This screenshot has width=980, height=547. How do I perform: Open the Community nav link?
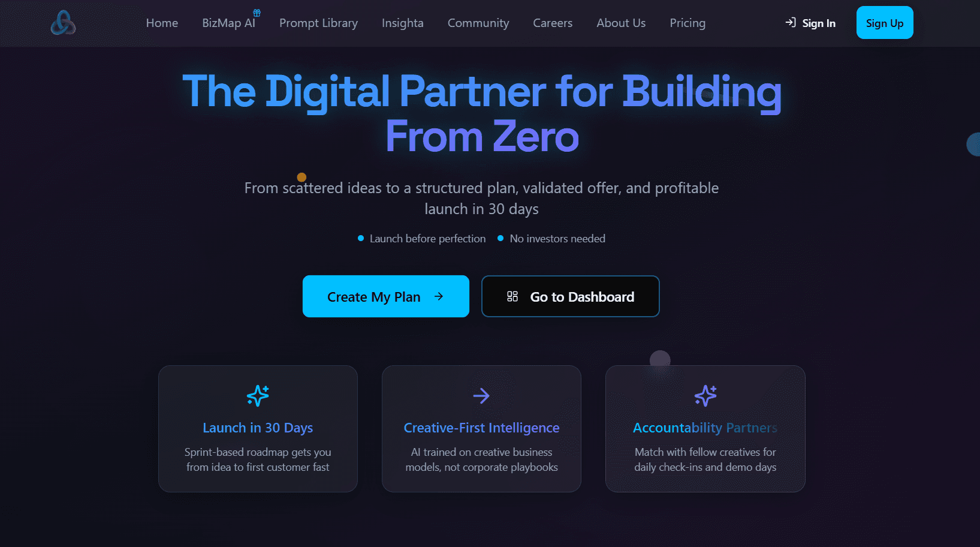(x=478, y=23)
